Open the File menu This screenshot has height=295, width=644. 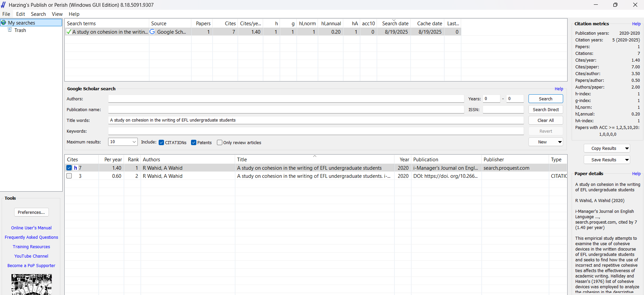(6, 14)
